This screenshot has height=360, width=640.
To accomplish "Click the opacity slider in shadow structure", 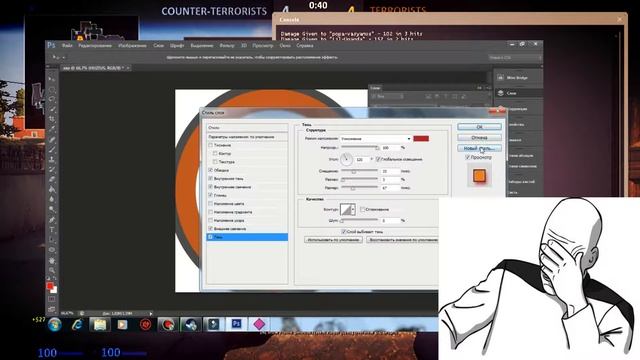I will pyautogui.click(x=360, y=147).
